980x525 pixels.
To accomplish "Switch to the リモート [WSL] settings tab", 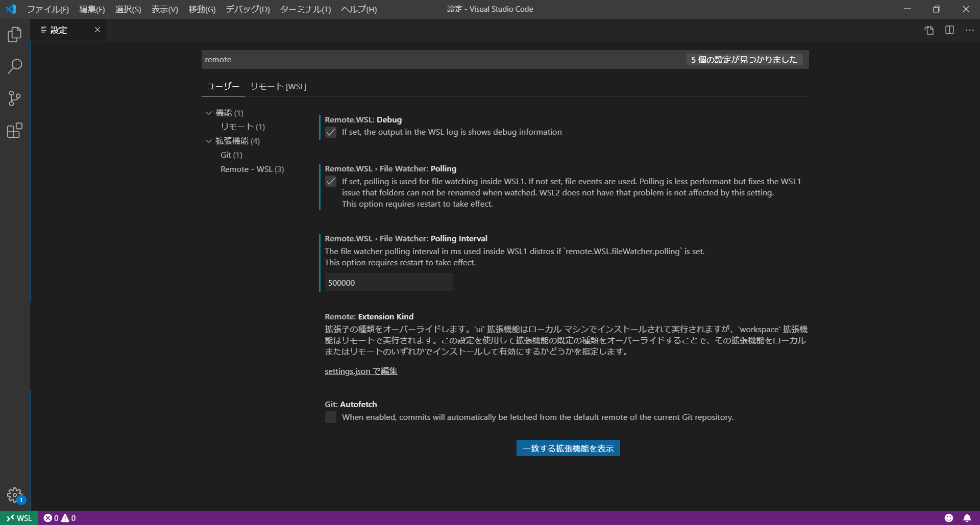I will click(x=278, y=86).
